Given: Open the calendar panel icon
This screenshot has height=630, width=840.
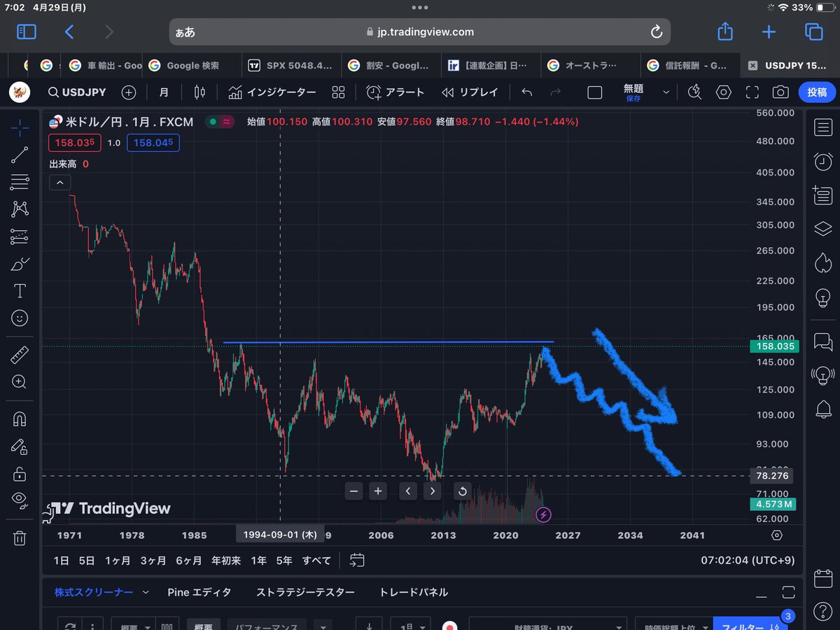Looking at the screenshot, I should 823,579.
